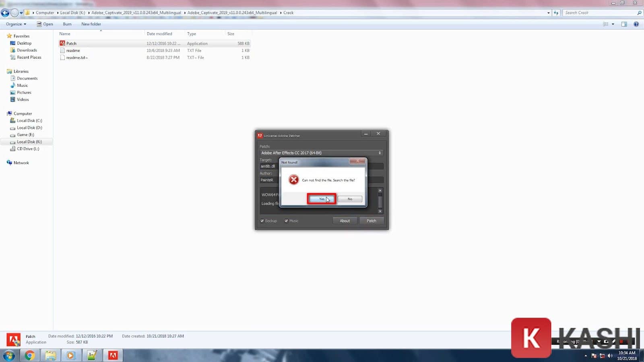644x362 pixels.
Task: Select the Patch application file icon
Action: [x=62, y=43]
